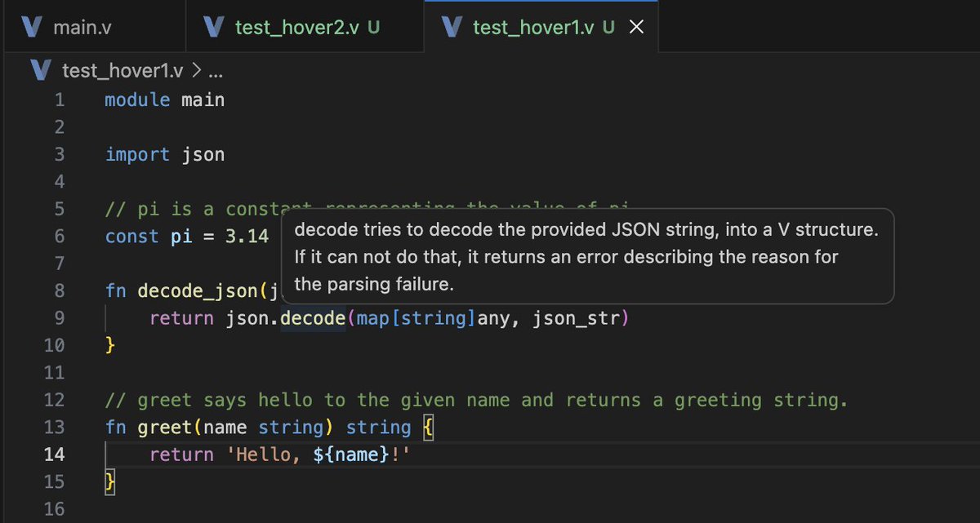The height and width of the screenshot is (523, 980).
Task: Click closing brace on line 10
Action: click(110, 346)
